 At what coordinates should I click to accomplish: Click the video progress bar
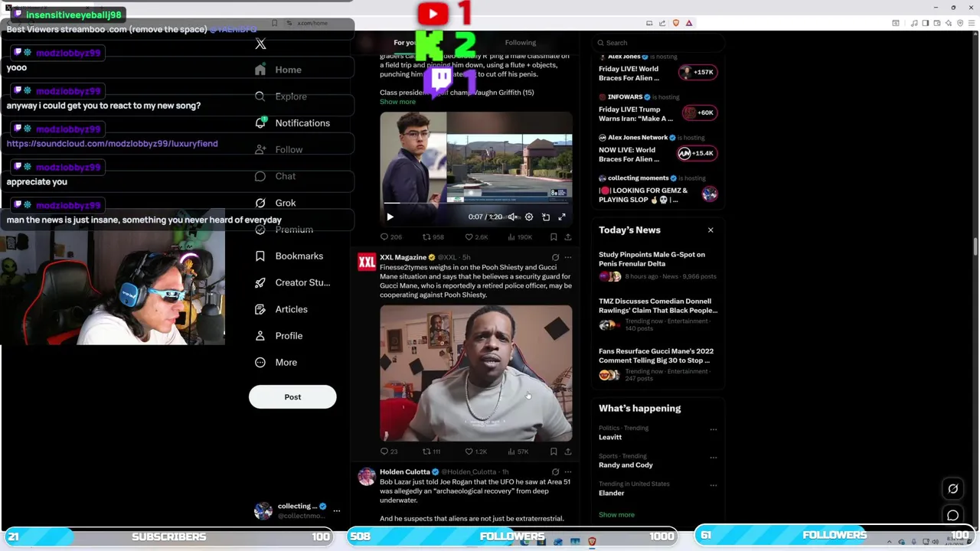pos(475,204)
